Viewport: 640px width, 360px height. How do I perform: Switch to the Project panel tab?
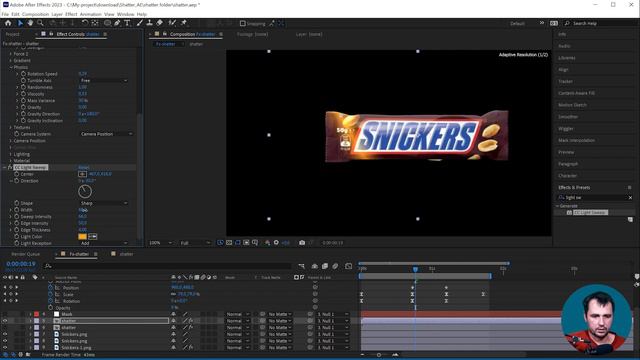pyautogui.click(x=13, y=34)
